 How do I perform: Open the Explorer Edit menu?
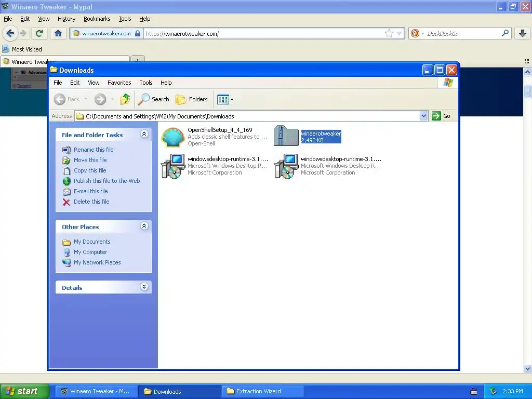coord(75,83)
